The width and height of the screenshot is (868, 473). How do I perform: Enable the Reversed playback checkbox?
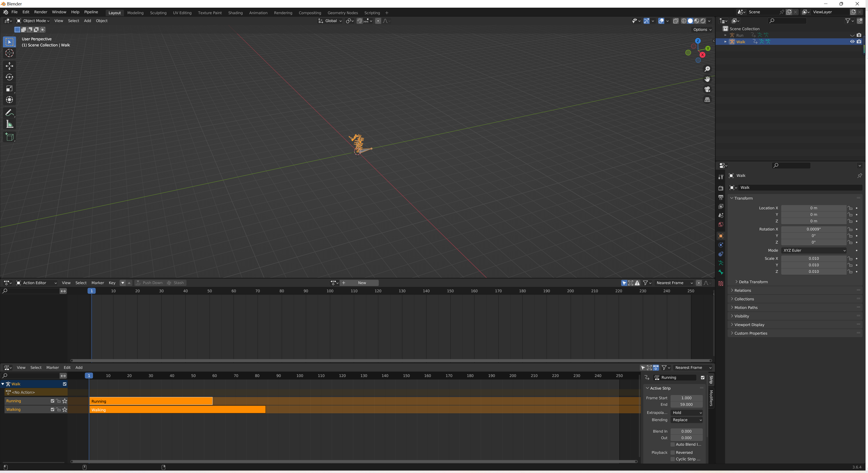pyautogui.click(x=673, y=452)
